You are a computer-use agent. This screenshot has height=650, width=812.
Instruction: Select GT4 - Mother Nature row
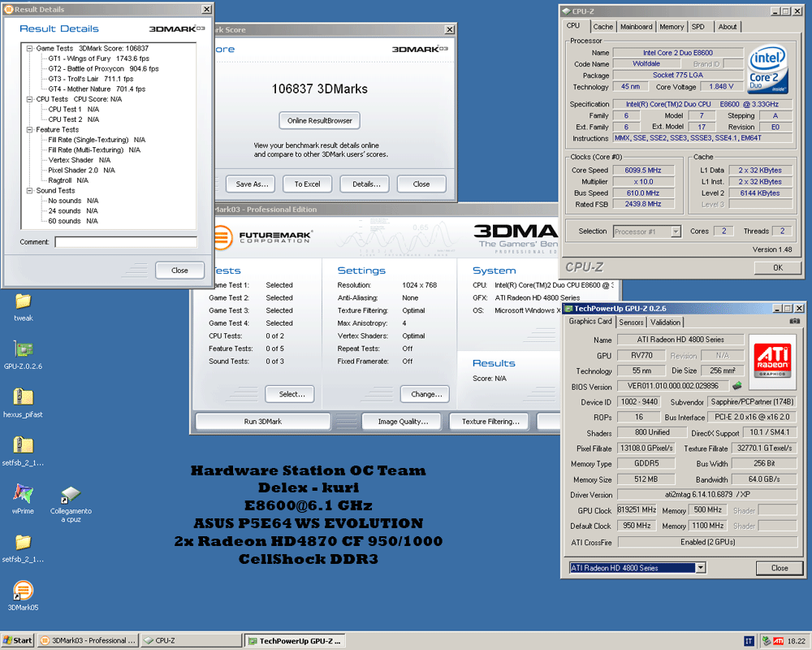pyautogui.click(x=97, y=89)
